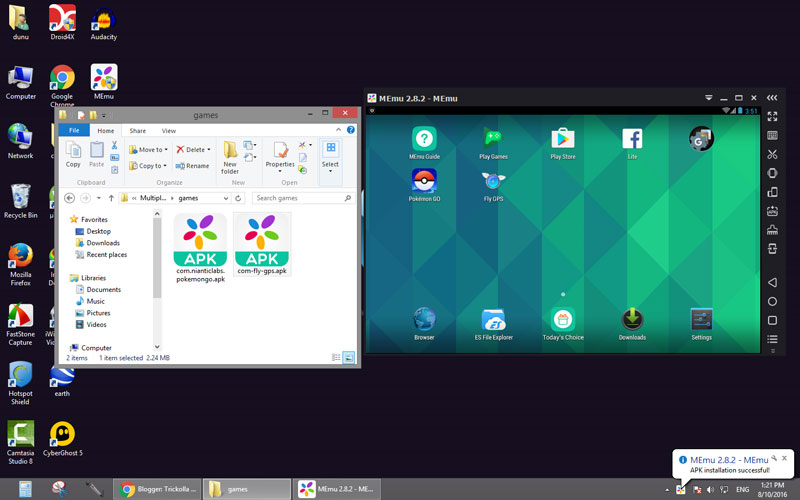Launch Play Games in MEmu
Screen dimensions: 800x500
(493, 142)
